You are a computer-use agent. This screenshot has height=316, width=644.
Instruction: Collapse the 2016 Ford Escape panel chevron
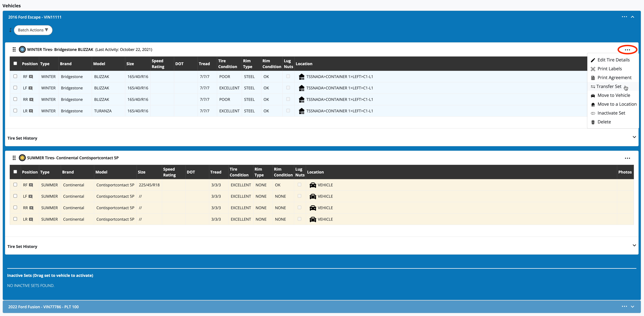click(632, 17)
